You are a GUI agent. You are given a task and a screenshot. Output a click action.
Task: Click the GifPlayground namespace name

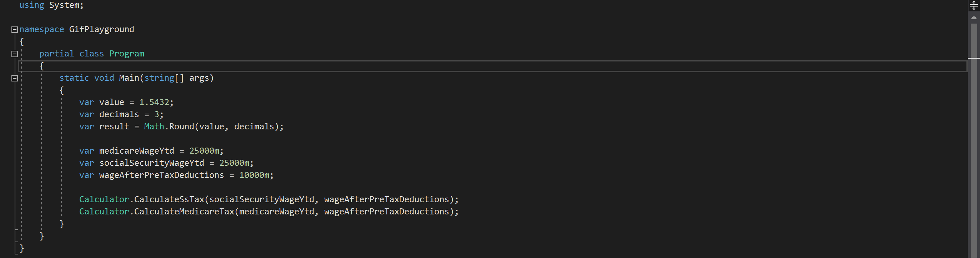coord(101,29)
